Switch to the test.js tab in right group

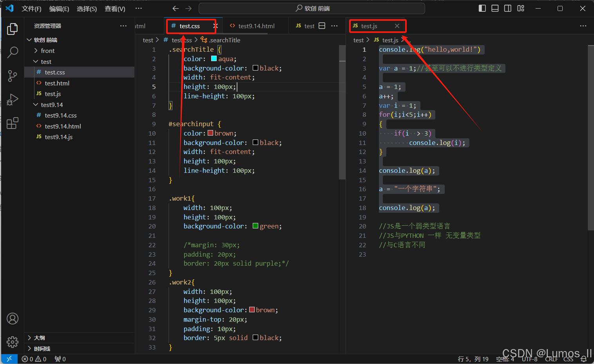pos(369,26)
